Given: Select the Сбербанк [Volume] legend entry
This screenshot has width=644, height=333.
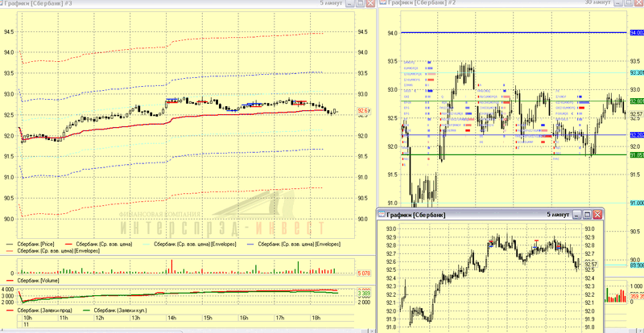Looking at the screenshot, I should click(38, 281).
